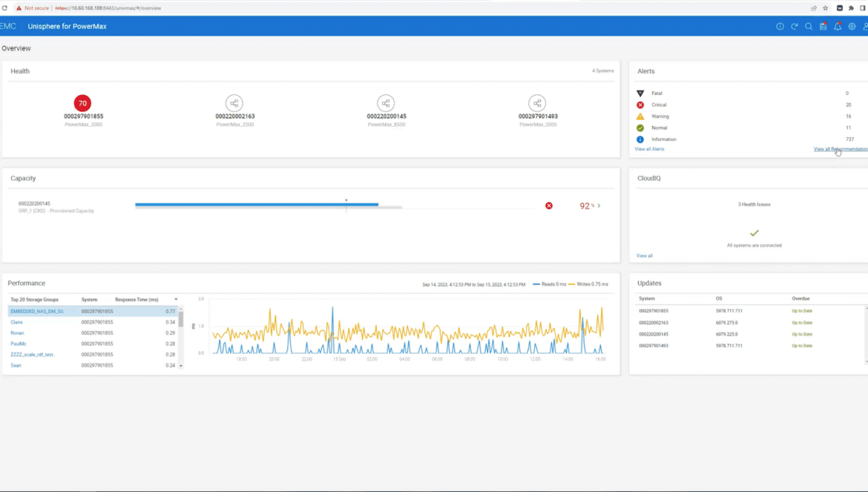Open the Ronan storage group
This screenshot has height=492, width=868.
point(17,333)
